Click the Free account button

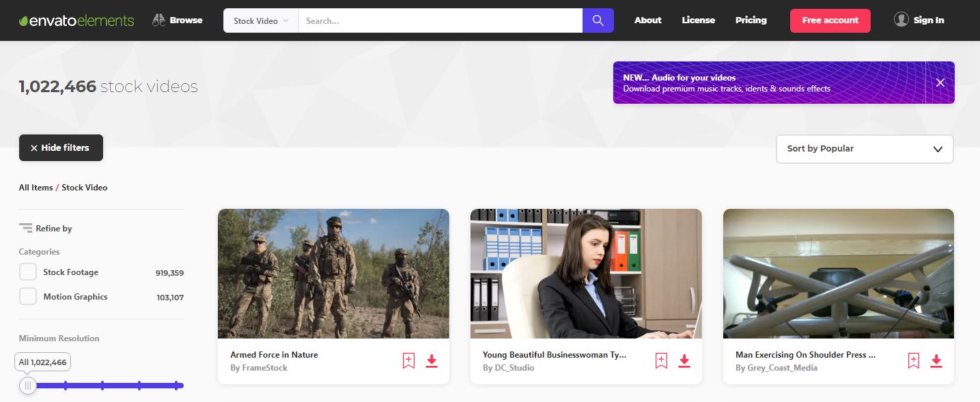(x=830, y=20)
